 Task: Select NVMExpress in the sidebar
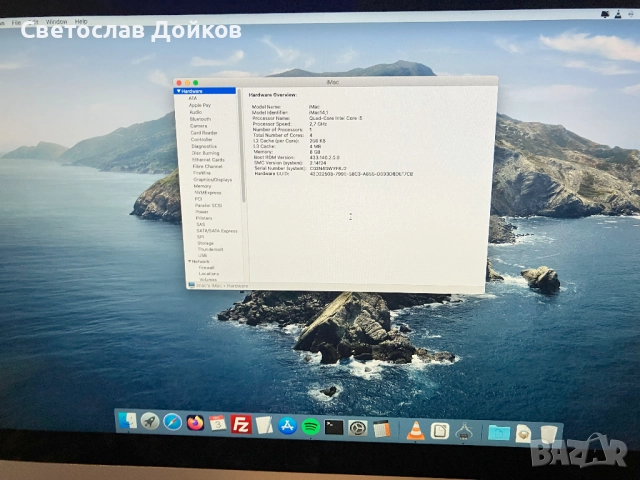208,193
